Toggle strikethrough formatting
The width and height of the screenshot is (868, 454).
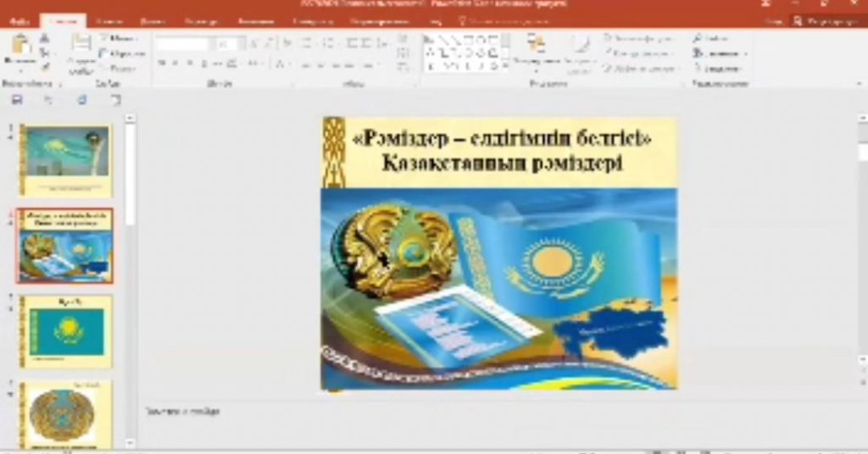218,64
